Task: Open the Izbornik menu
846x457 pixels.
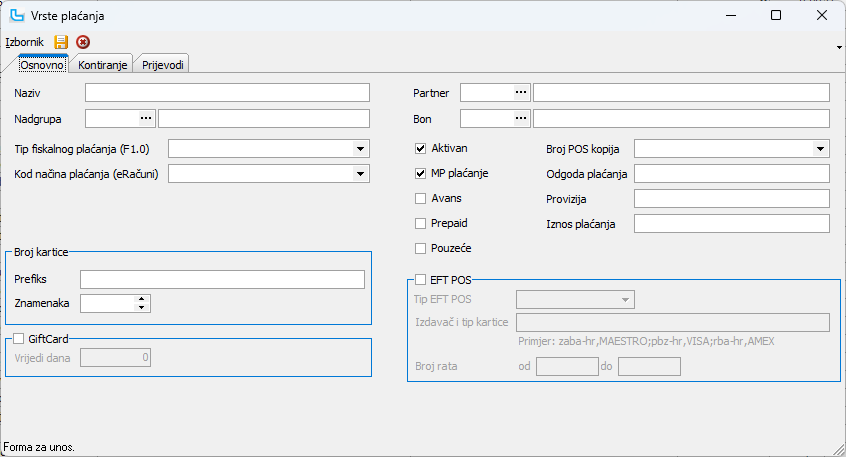Action: (x=24, y=43)
